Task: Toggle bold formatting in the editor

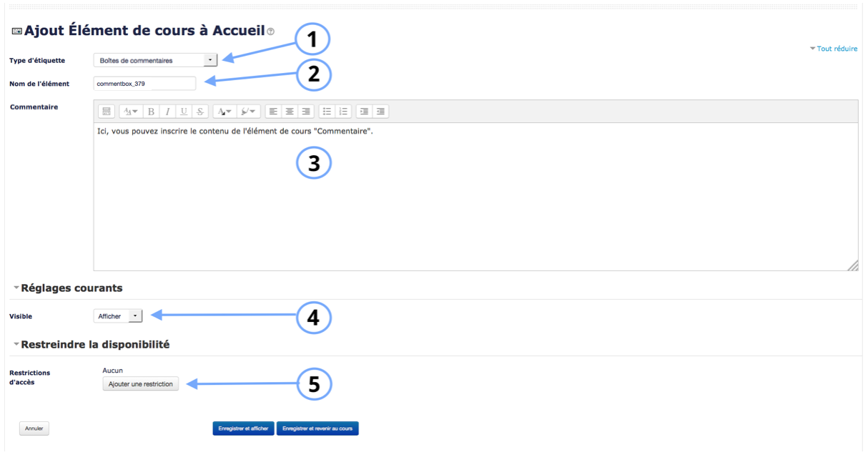Action: point(152,112)
